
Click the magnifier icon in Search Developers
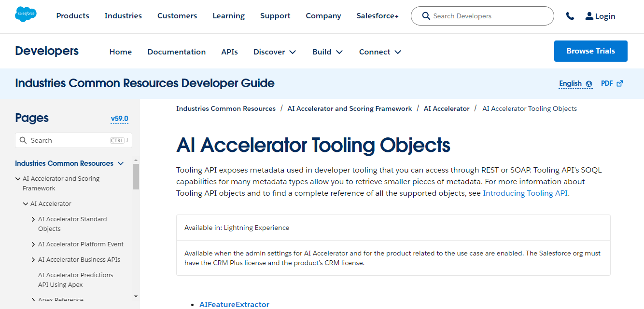[426, 16]
